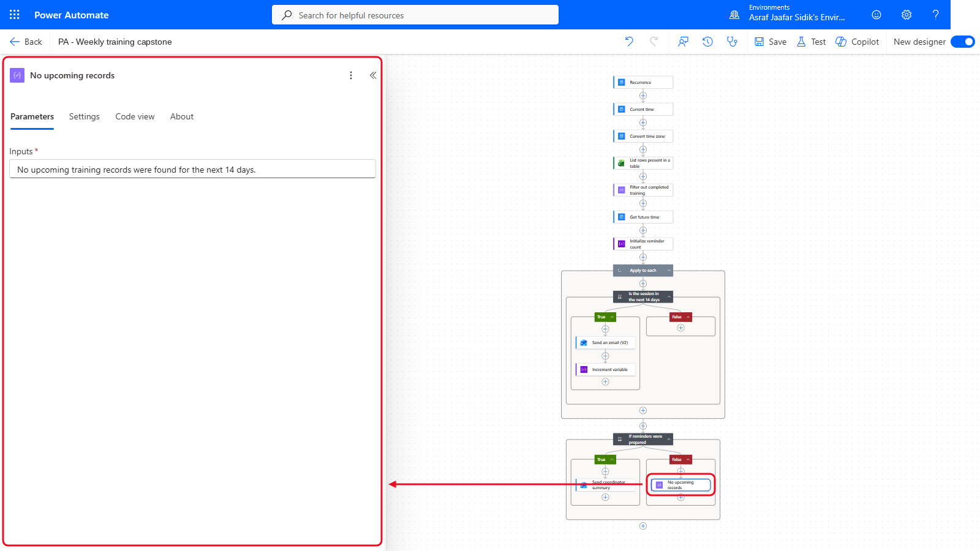980x551 pixels.
Task: Collapse the True branch of the 14 days condition
Action: click(x=612, y=317)
